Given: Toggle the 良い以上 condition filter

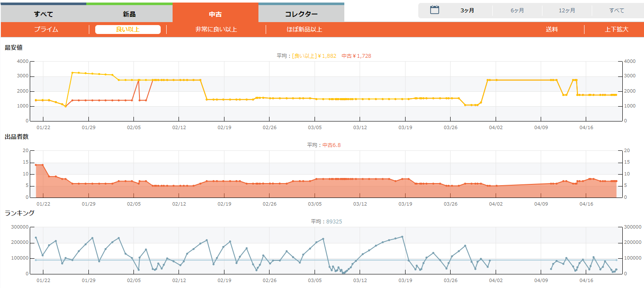Looking at the screenshot, I should coord(128,29).
